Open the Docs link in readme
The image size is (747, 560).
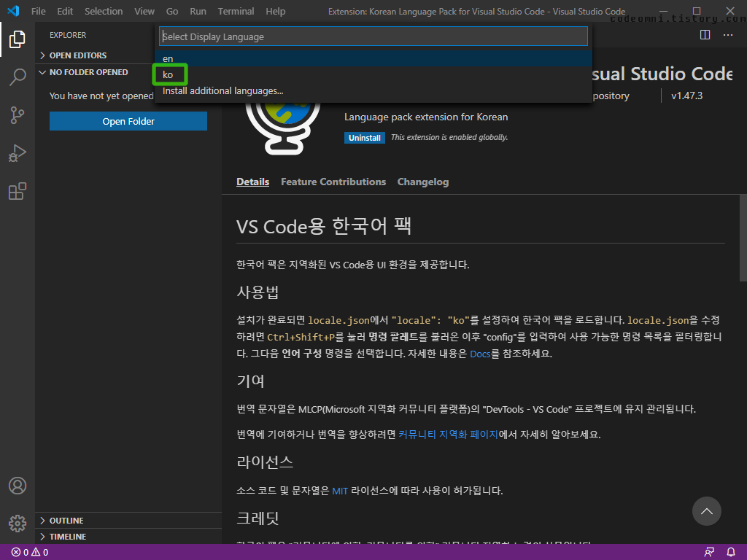pos(480,354)
